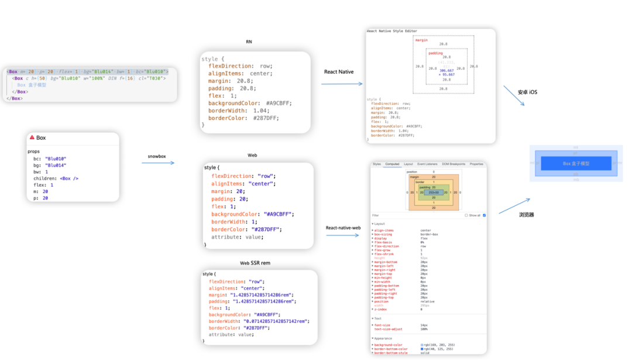Click borderWidth: 1.04 in RN style
Screen dimensions: 632x364
(x=239, y=111)
